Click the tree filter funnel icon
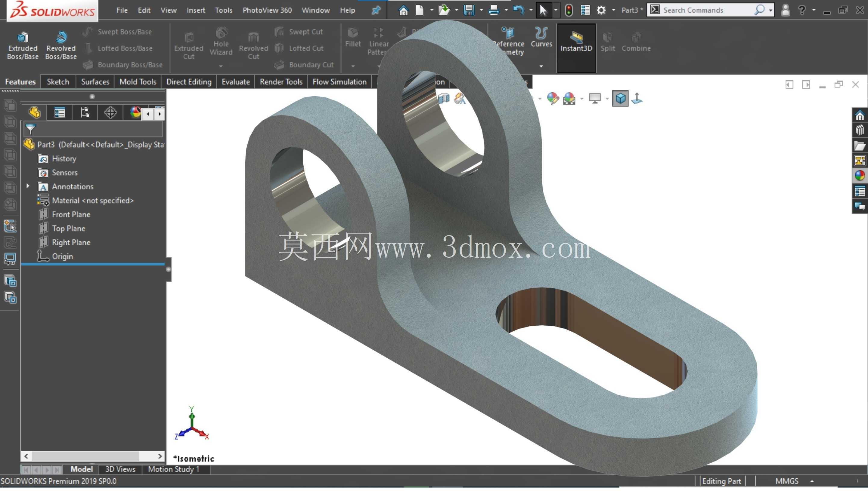The height and width of the screenshot is (494, 868). (31, 129)
